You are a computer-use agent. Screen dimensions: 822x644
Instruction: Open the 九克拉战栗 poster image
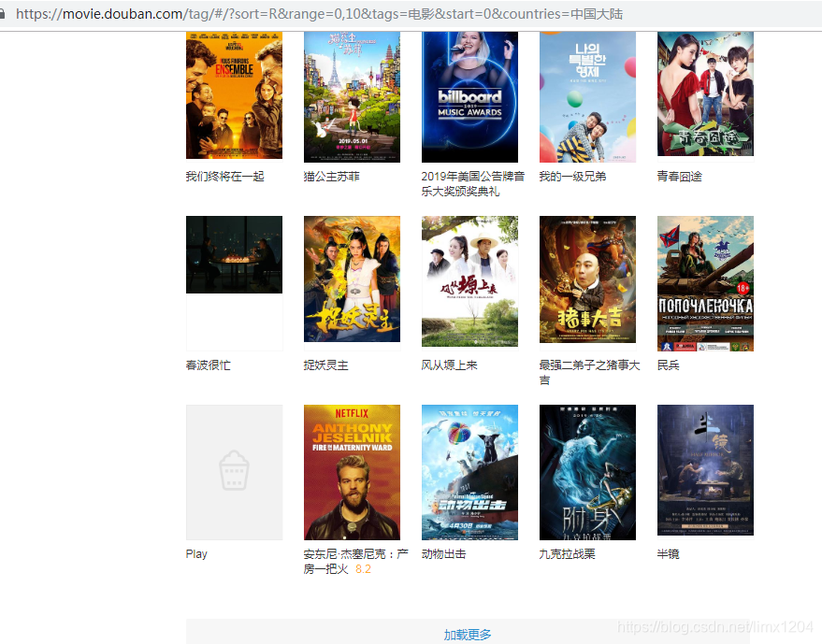tap(587, 472)
